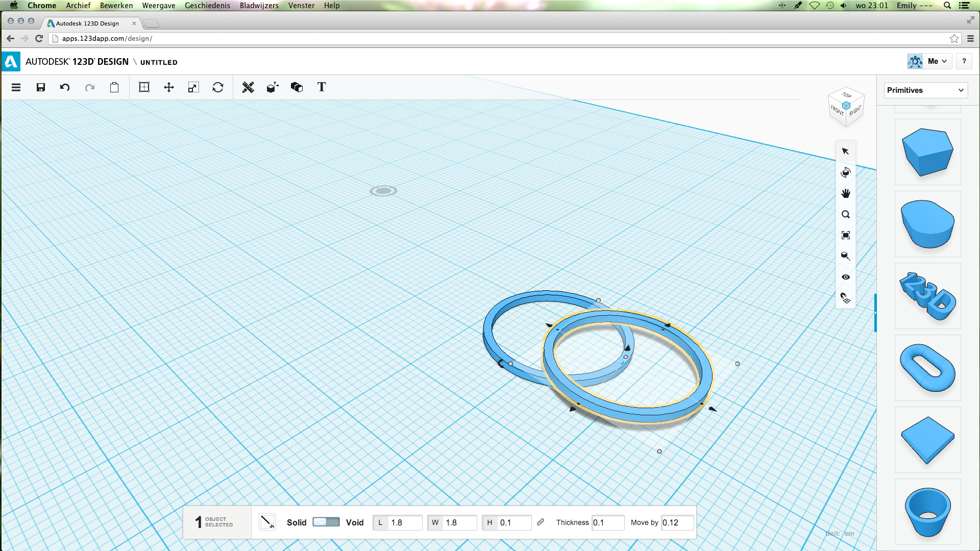Click the address bar URL field
Image resolution: width=980 pixels, height=551 pixels.
[500, 38]
